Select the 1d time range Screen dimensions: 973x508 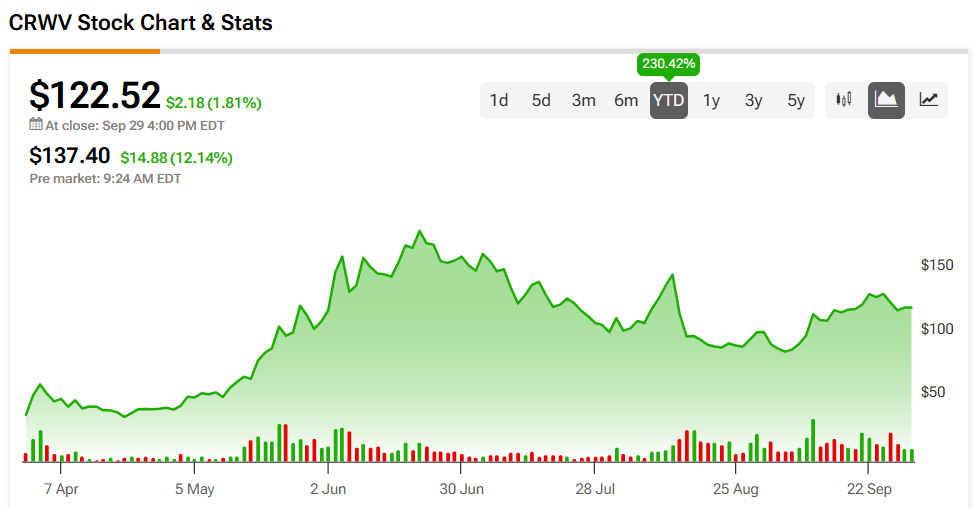coord(499,100)
